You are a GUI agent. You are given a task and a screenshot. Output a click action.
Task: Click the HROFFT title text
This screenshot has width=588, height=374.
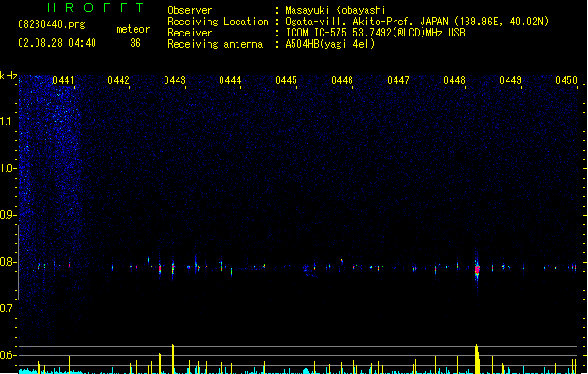95,7
